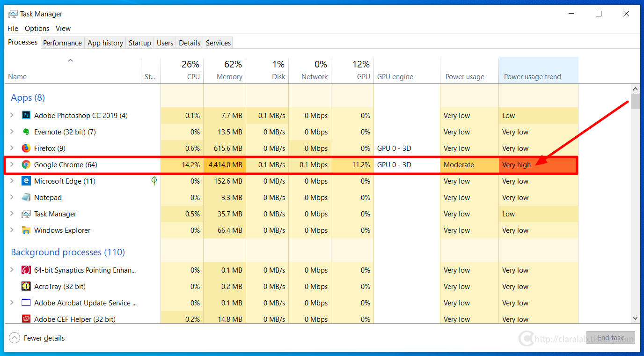Switch to the Services tab
The height and width of the screenshot is (356, 644).
tap(218, 43)
